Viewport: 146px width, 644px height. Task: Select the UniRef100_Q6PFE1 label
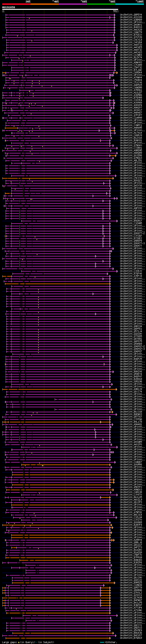tap(131, 329)
